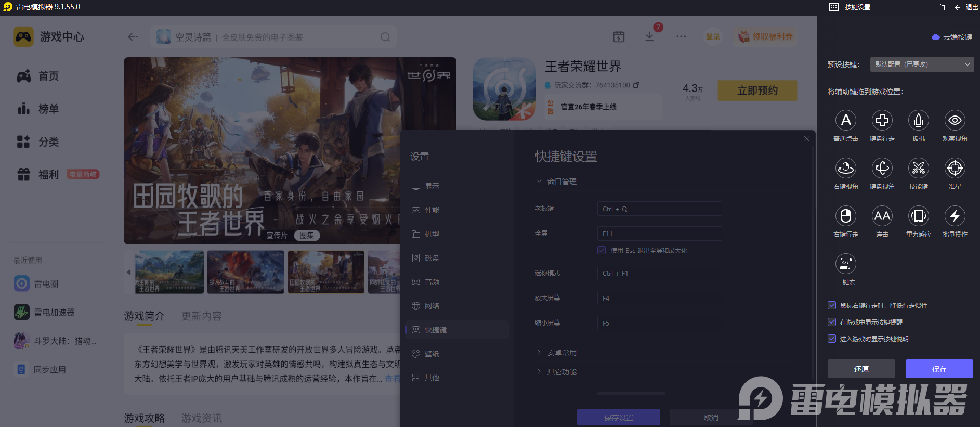Expand the 安卓常用 section
The image size is (980, 427).
coord(561,353)
